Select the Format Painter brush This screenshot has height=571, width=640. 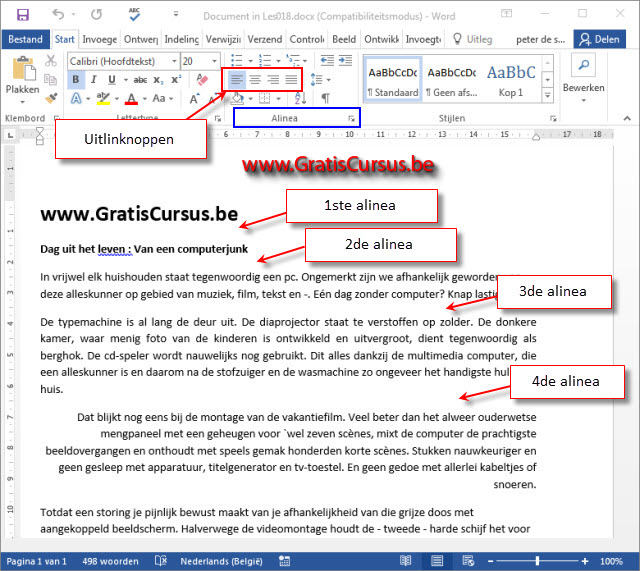tap(51, 98)
